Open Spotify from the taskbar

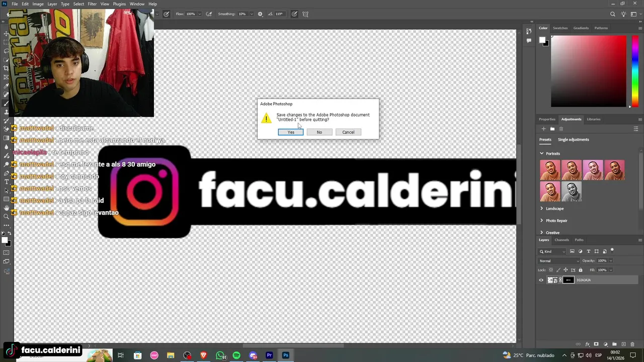(x=236, y=355)
